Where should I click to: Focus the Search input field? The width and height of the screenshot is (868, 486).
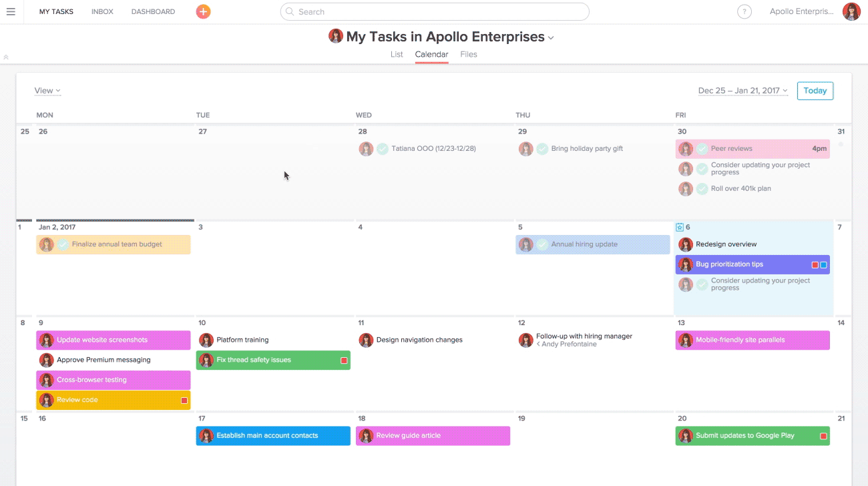click(x=435, y=11)
